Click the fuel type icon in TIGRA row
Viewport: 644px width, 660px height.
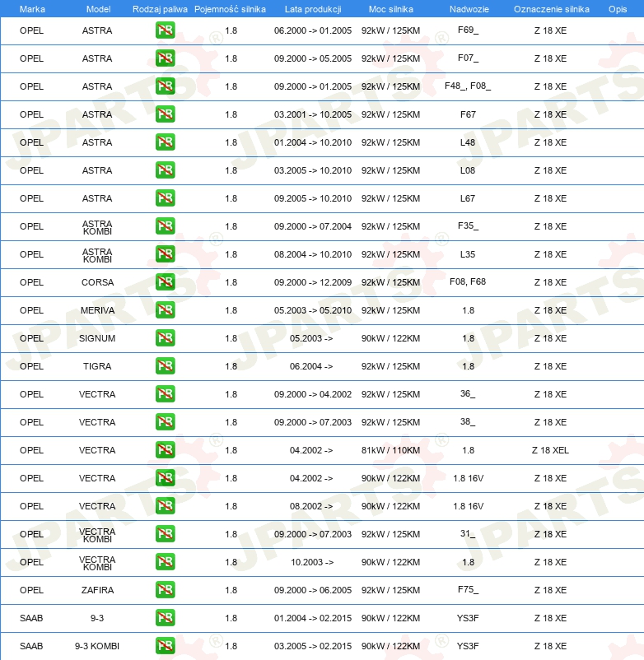pyautogui.click(x=165, y=366)
